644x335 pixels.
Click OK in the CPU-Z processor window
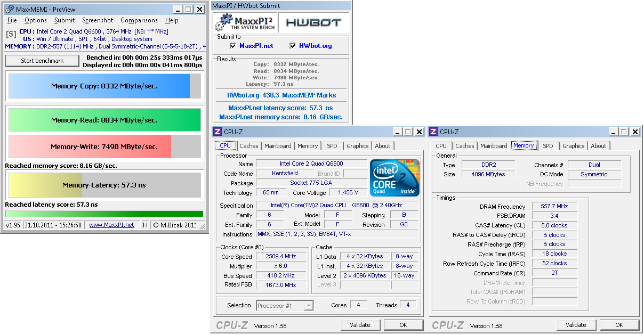[x=403, y=325]
